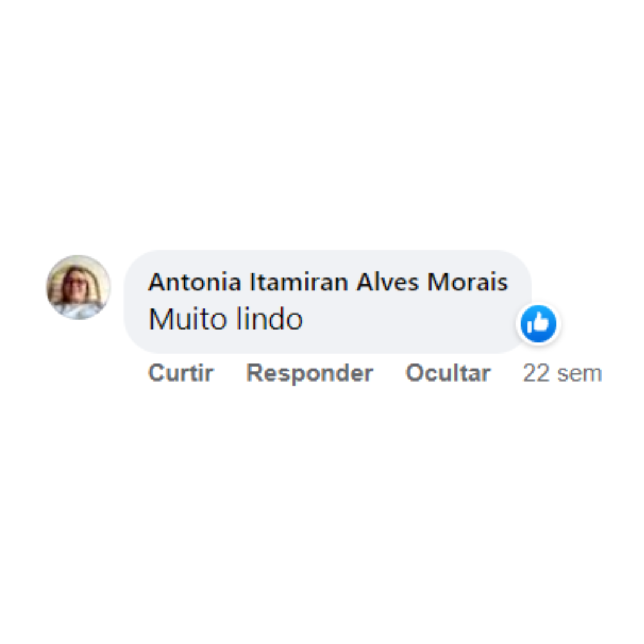Image resolution: width=644 pixels, height=644 pixels.
Task: Reply using the Responder link
Action: pyautogui.click(x=309, y=373)
